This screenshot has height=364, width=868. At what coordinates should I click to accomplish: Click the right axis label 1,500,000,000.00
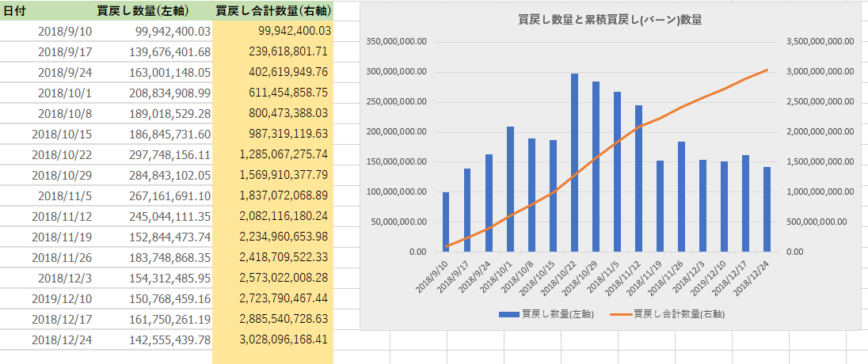tap(820, 161)
